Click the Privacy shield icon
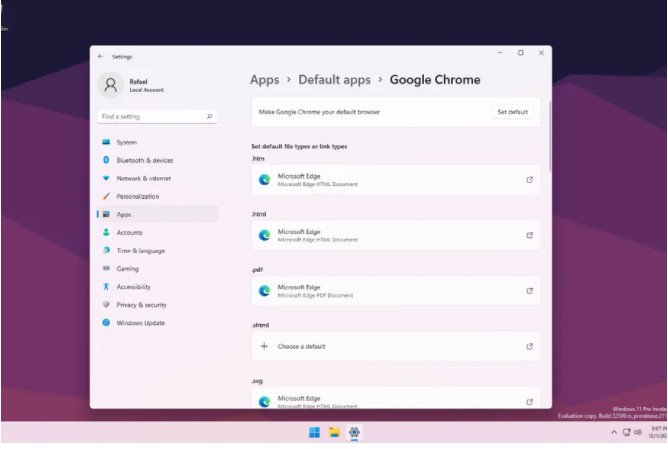 point(106,304)
